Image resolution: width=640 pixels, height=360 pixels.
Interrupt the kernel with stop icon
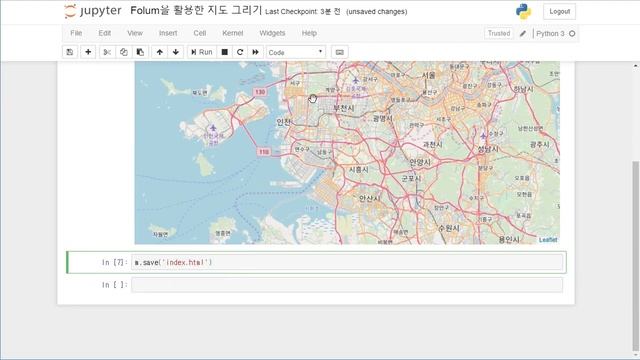tap(224, 52)
